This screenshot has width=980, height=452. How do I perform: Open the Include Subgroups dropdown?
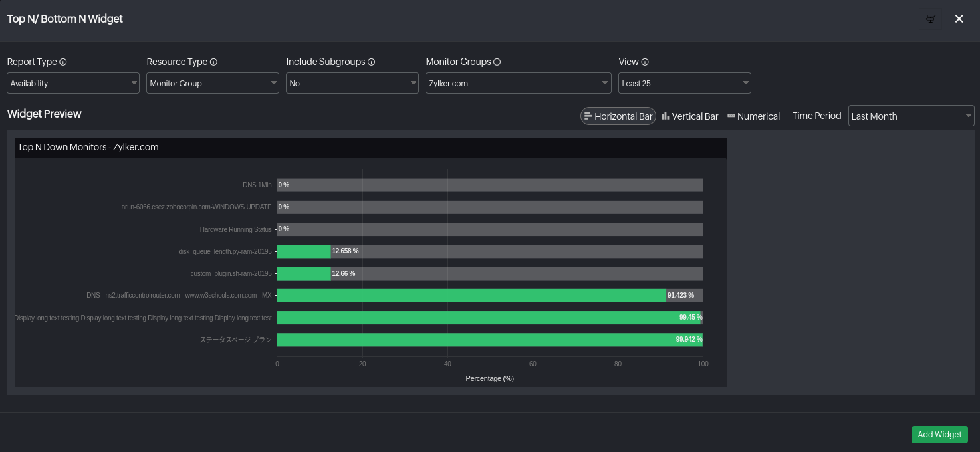352,84
